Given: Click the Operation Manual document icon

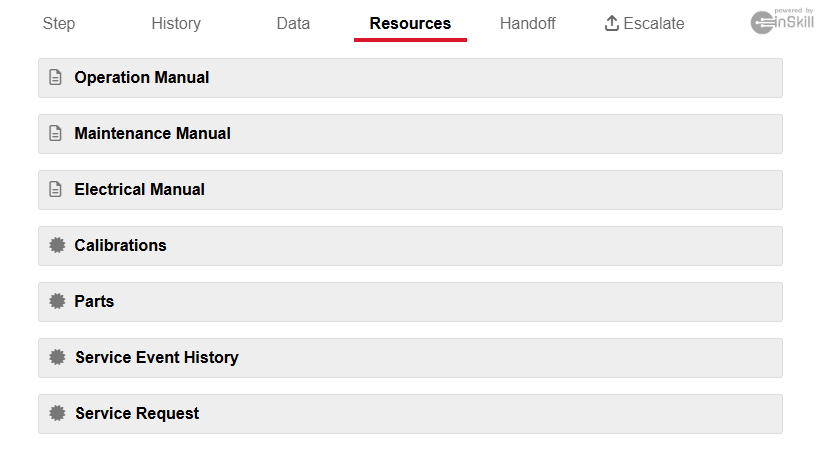Looking at the screenshot, I should [x=56, y=77].
